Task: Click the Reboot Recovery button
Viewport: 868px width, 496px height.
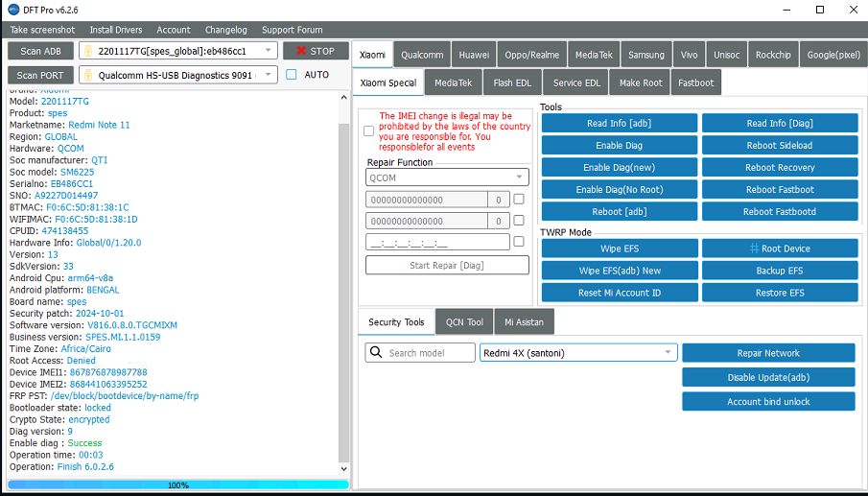Action: point(780,168)
